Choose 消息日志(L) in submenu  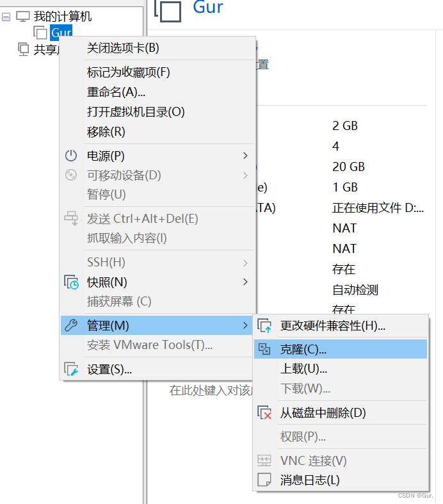tap(341, 480)
